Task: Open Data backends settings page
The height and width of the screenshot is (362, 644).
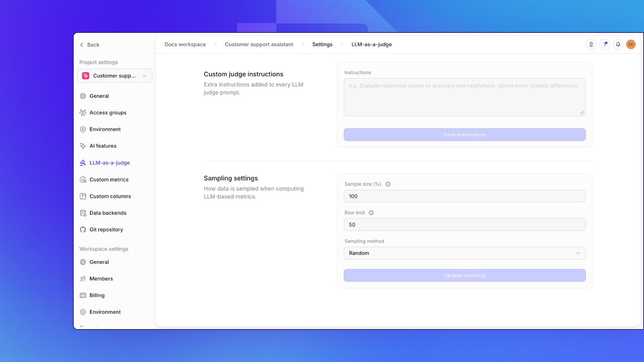Action: (x=108, y=213)
